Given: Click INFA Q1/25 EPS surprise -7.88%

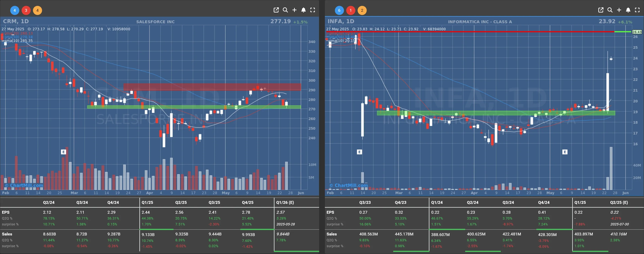Looking at the screenshot, I should click(580, 224).
